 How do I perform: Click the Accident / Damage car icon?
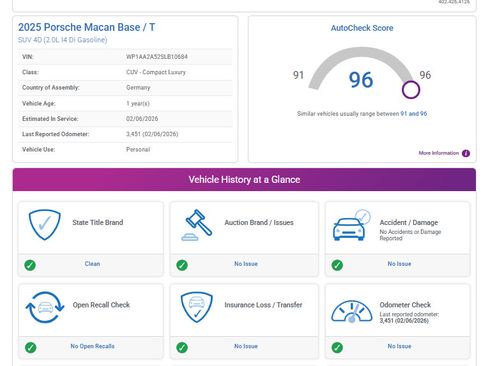[351, 225]
